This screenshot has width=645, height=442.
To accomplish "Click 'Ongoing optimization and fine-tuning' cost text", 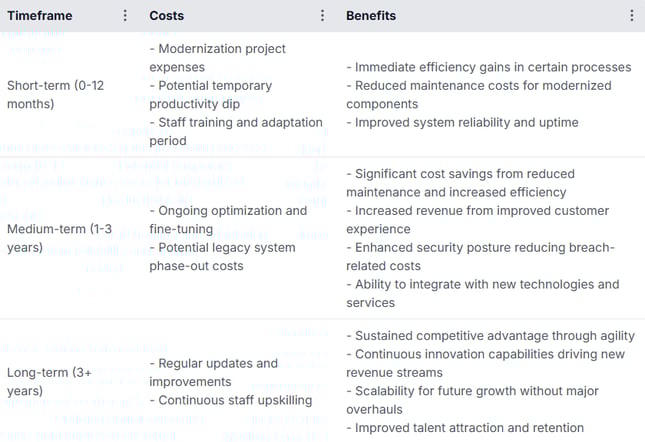I will click(228, 220).
